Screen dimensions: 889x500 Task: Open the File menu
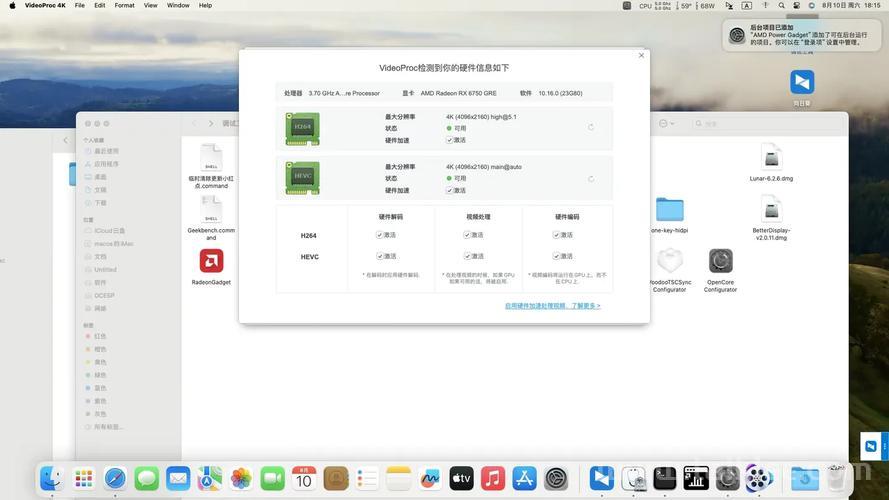80,5
